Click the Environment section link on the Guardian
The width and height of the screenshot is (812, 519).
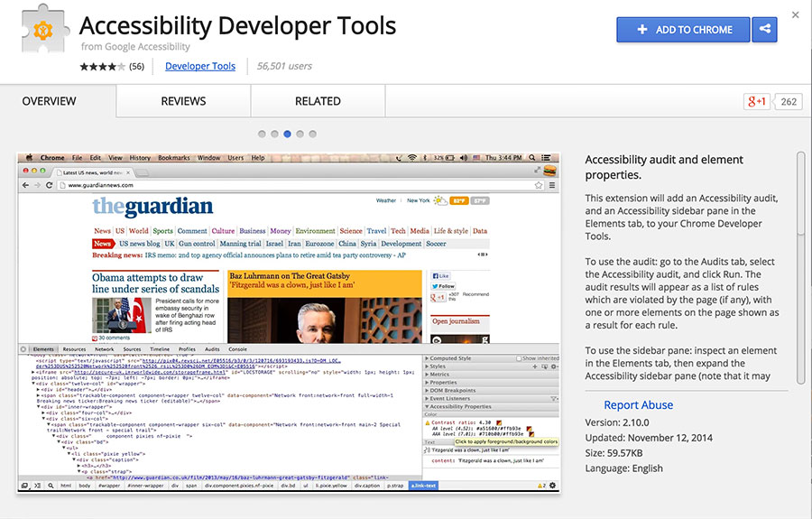click(x=316, y=231)
